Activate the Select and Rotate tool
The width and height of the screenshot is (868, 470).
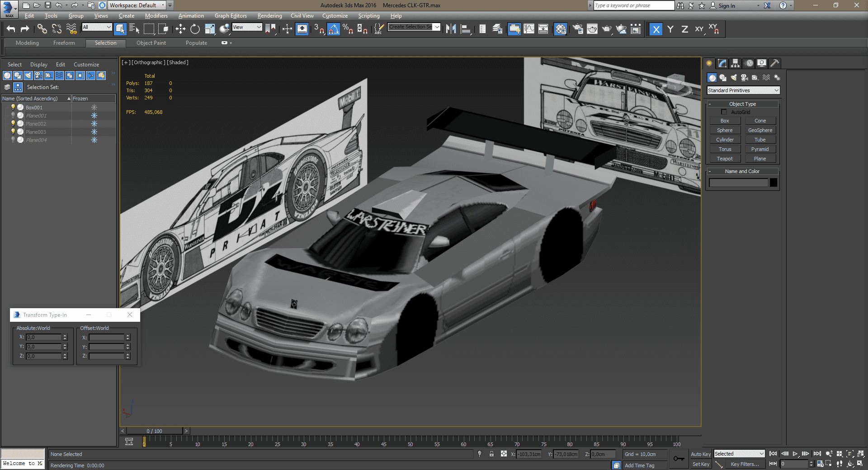pos(195,29)
